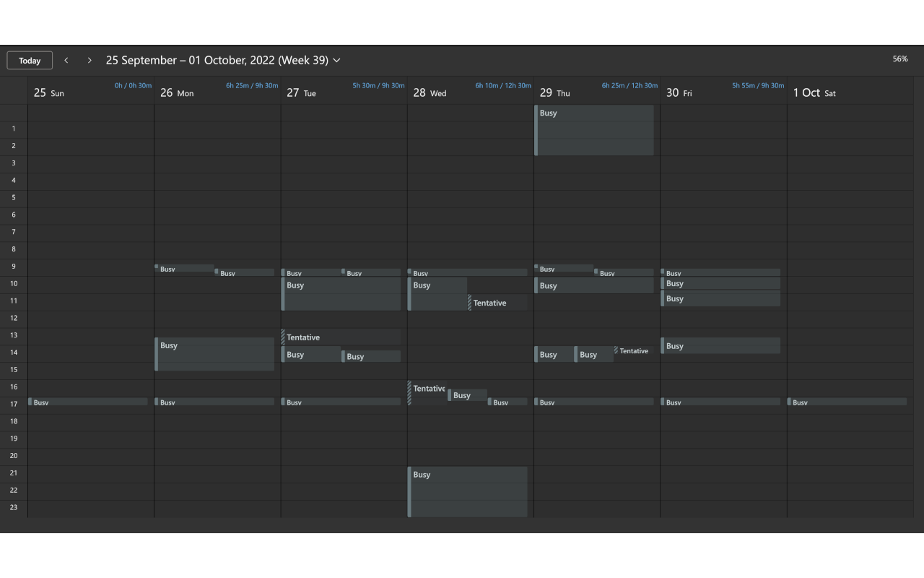Select the 1 Oct Sat day header

point(814,92)
